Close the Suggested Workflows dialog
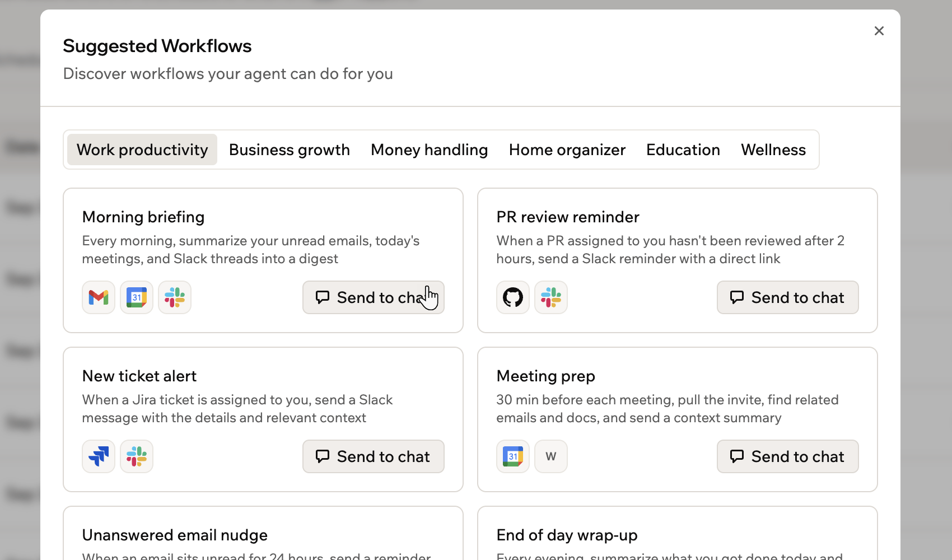Image resolution: width=952 pixels, height=560 pixels. pos(879,31)
